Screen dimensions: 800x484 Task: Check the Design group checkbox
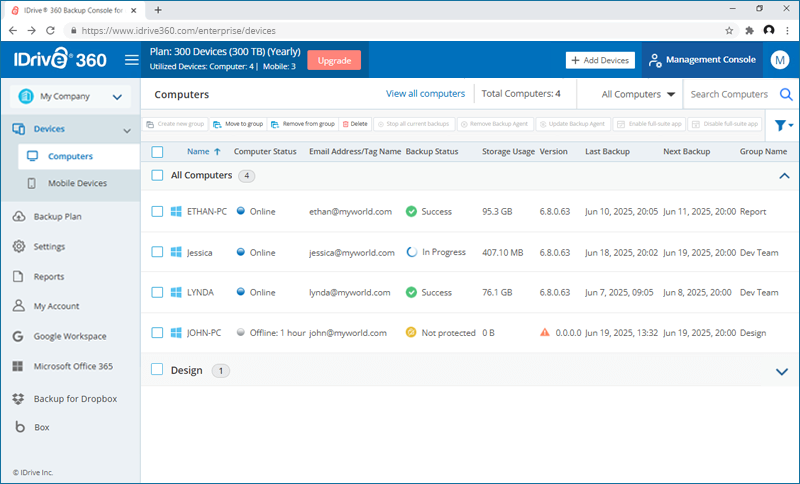coord(157,370)
